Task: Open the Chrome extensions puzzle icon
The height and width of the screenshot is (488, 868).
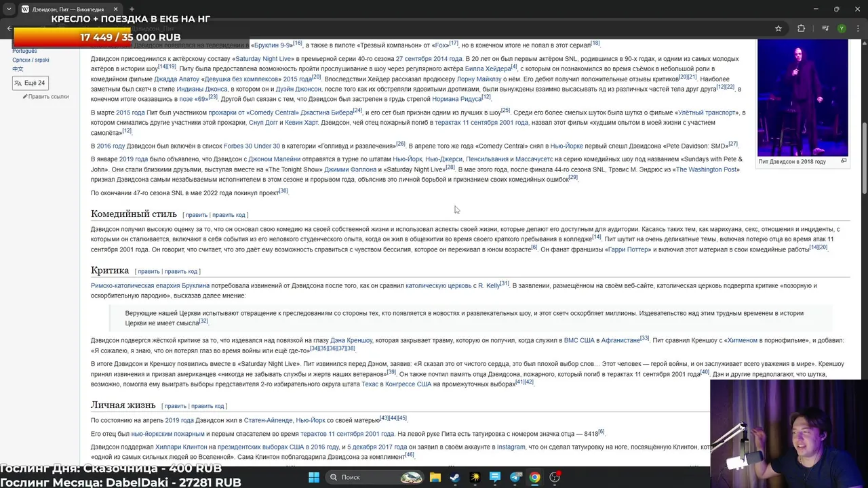Action: point(802,28)
